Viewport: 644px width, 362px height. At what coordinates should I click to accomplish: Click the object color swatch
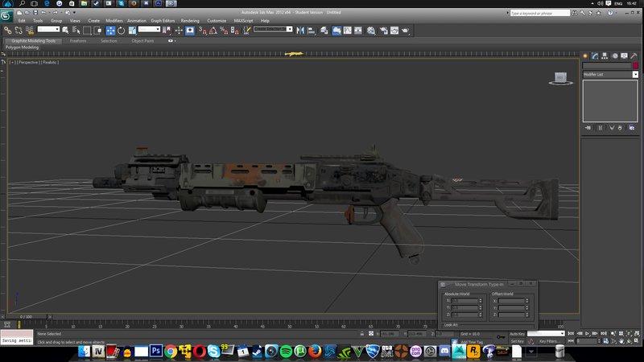coord(635,66)
